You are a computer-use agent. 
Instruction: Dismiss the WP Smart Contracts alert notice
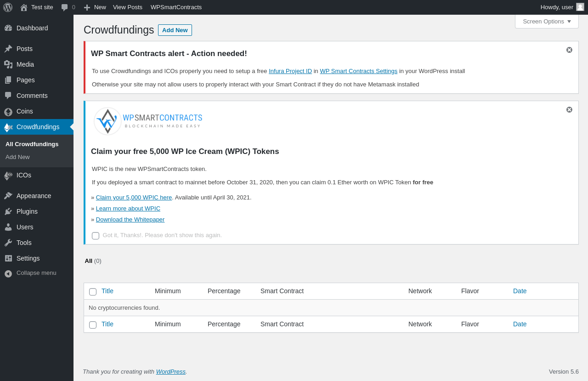569,50
